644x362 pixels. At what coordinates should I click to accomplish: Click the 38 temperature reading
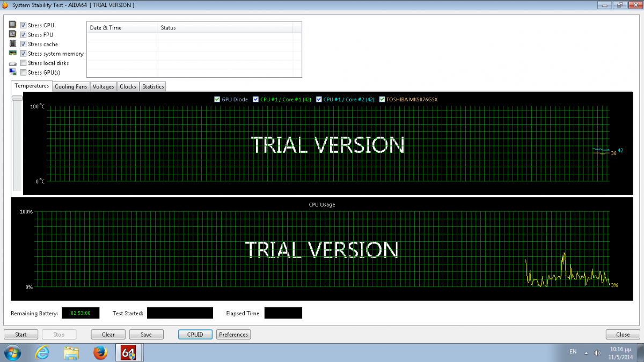click(614, 153)
